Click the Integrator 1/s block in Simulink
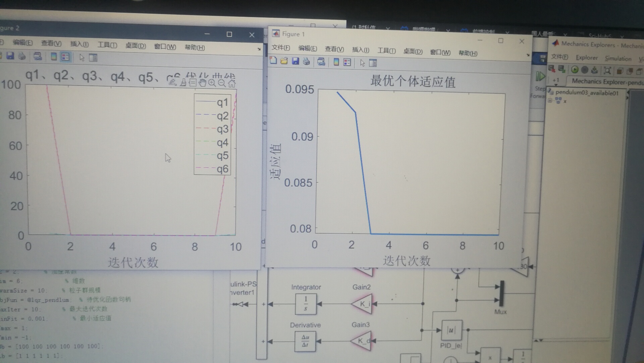The width and height of the screenshot is (644, 363). 306,304
